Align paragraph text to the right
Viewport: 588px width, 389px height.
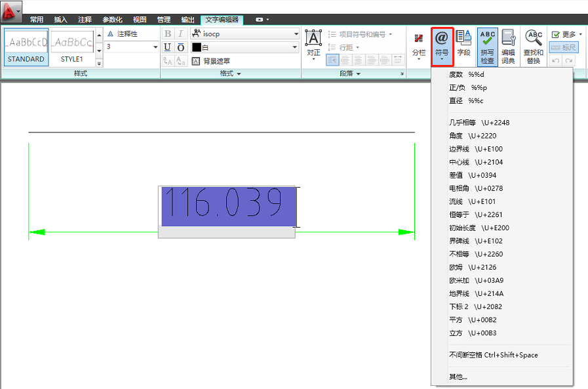[371, 60]
